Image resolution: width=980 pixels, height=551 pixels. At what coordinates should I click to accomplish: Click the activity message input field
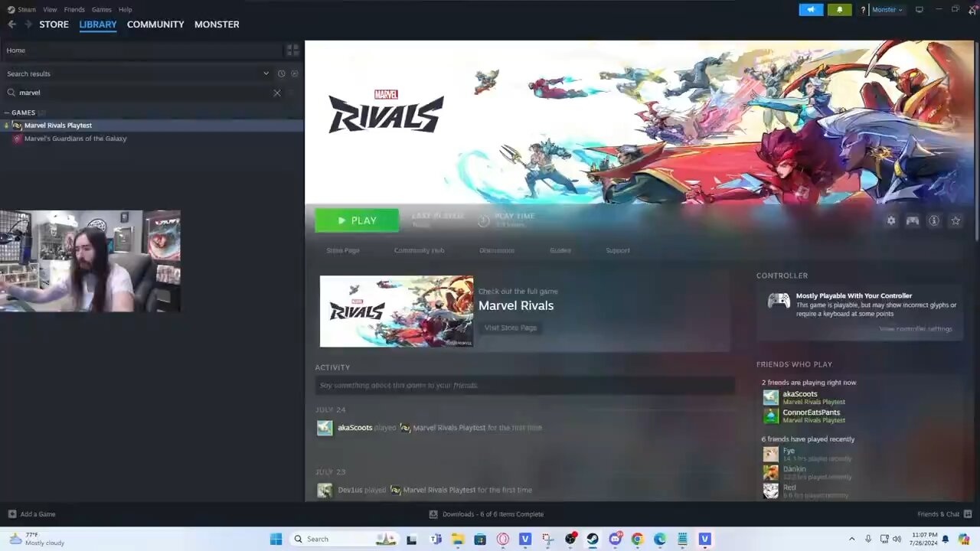[x=524, y=385]
